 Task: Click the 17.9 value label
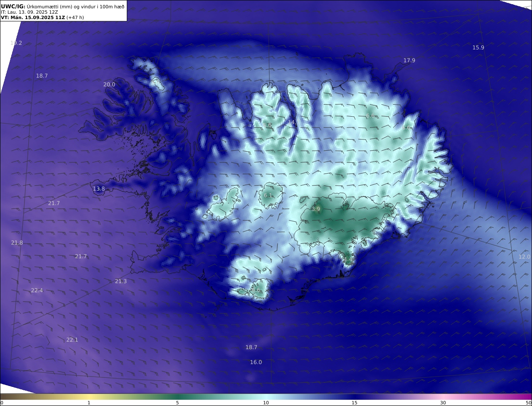pos(409,60)
